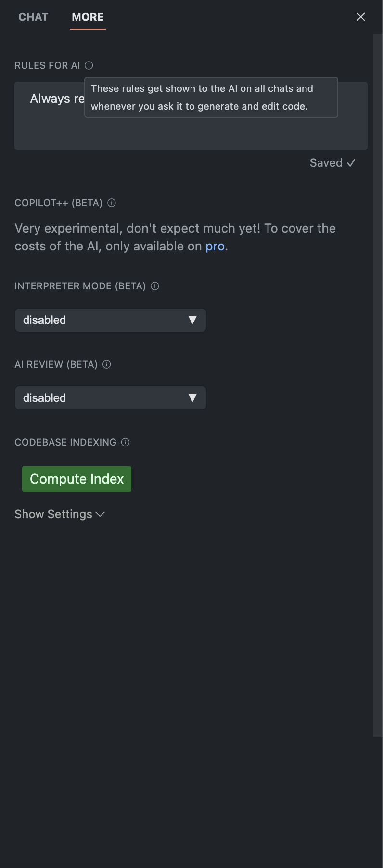The height and width of the screenshot is (868, 383).
Task: Click the vertical scrollbar on the right edge
Action: [378, 384]
